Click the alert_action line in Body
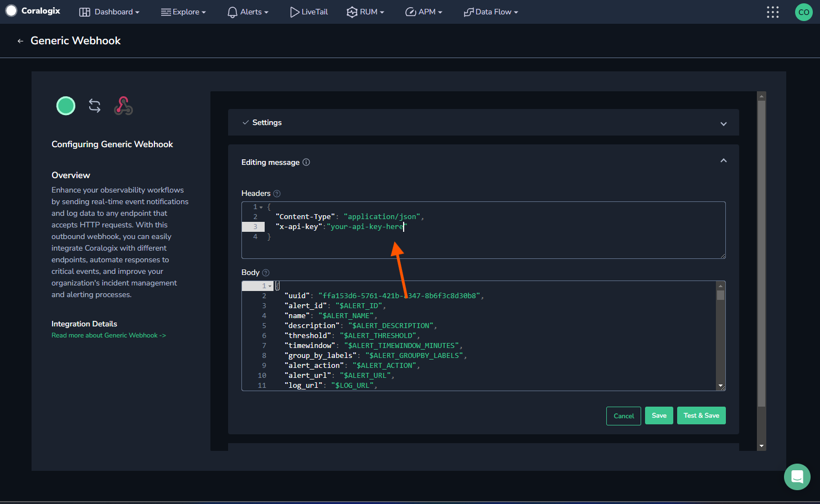This screenshot has height=504, width=820. pyautogui.click(x=352, y=366)
